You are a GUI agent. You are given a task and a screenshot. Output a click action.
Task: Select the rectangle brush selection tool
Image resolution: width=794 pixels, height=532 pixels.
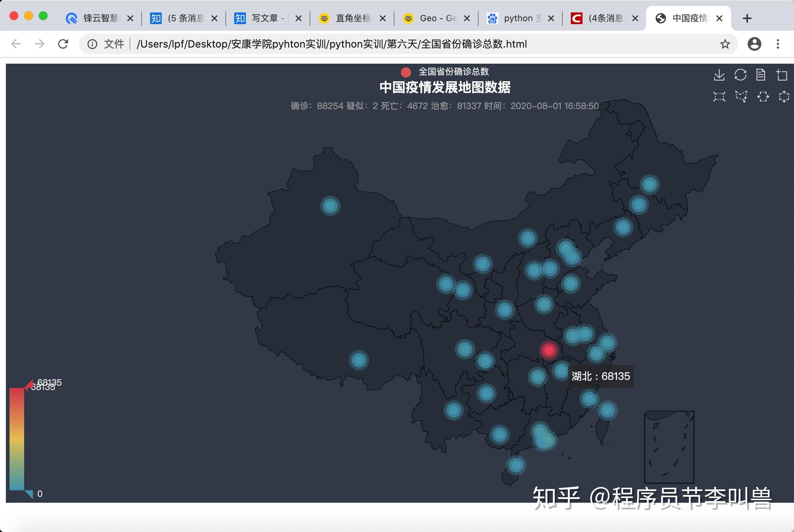tap(719, 97)
